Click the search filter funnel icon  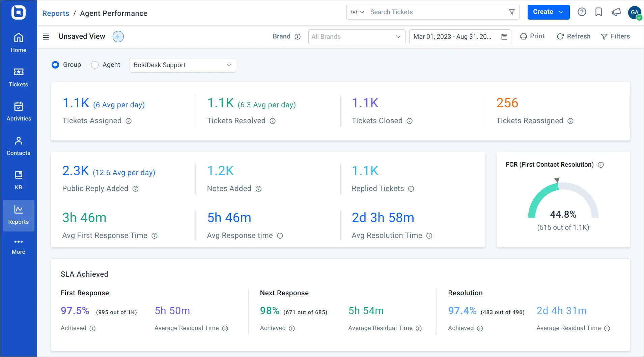(x=512, y=12)
